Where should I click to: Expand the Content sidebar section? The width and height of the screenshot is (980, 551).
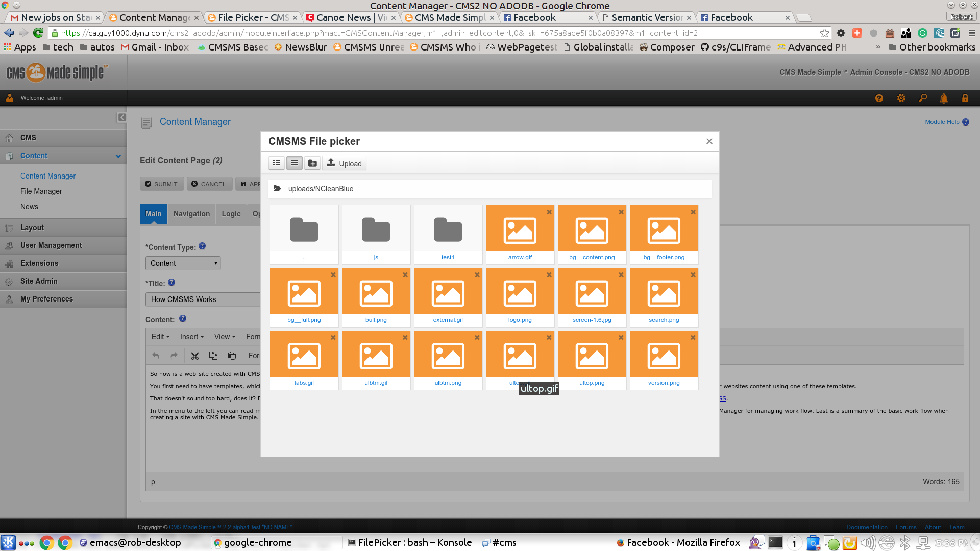pos(118,156)
